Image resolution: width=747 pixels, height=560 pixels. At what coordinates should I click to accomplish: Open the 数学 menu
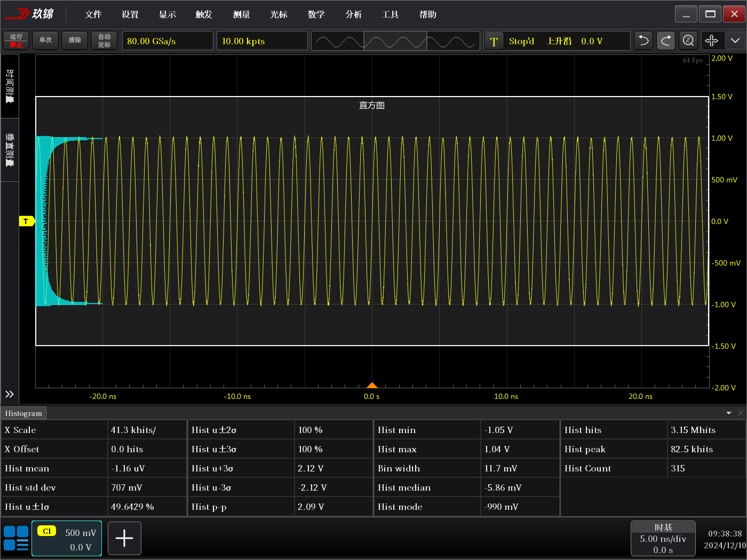pyautogui.click(x=316, y=14)
